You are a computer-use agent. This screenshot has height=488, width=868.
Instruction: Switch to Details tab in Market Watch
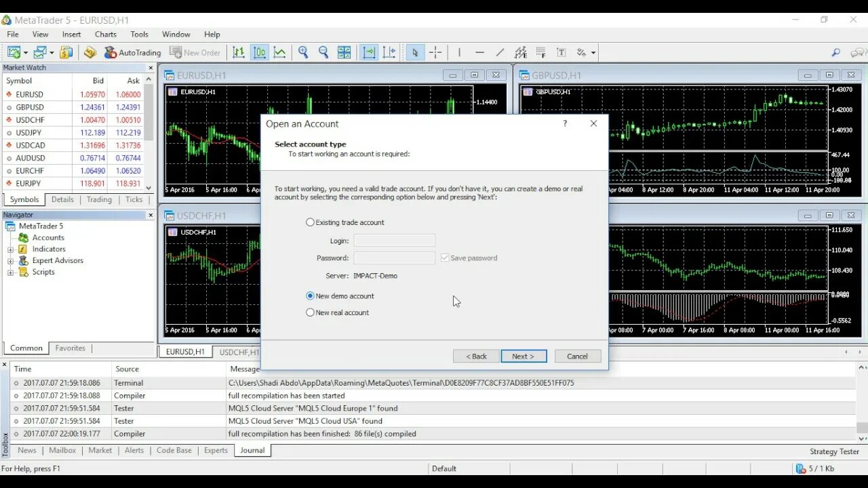coord(62,200)
